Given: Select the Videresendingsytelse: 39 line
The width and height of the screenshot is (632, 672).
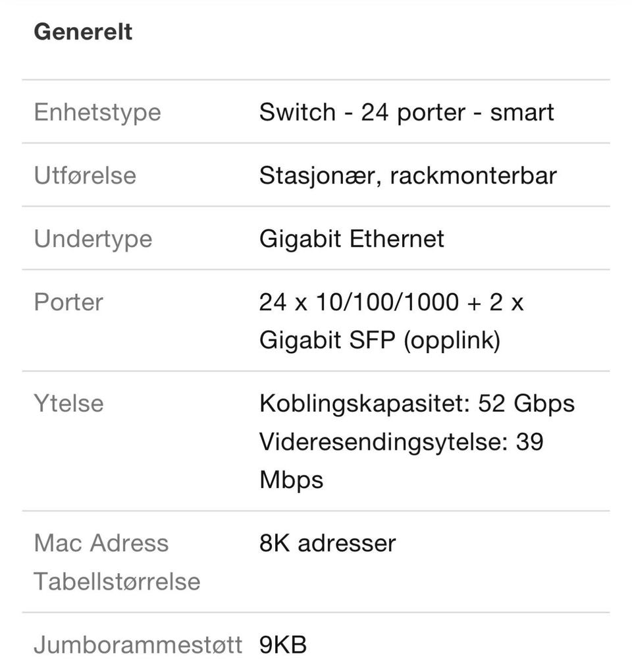Looking at the screenshot, I should (x=402, y=441).
